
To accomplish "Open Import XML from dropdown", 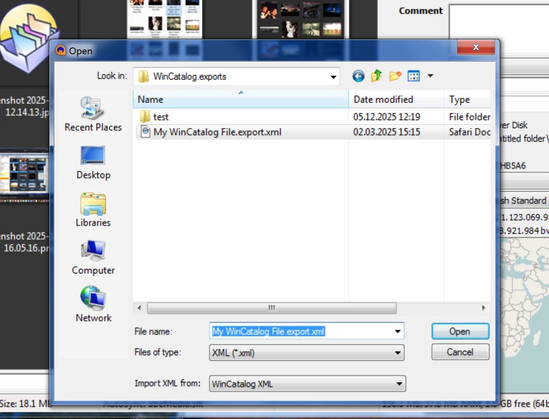I will point(307,384).
